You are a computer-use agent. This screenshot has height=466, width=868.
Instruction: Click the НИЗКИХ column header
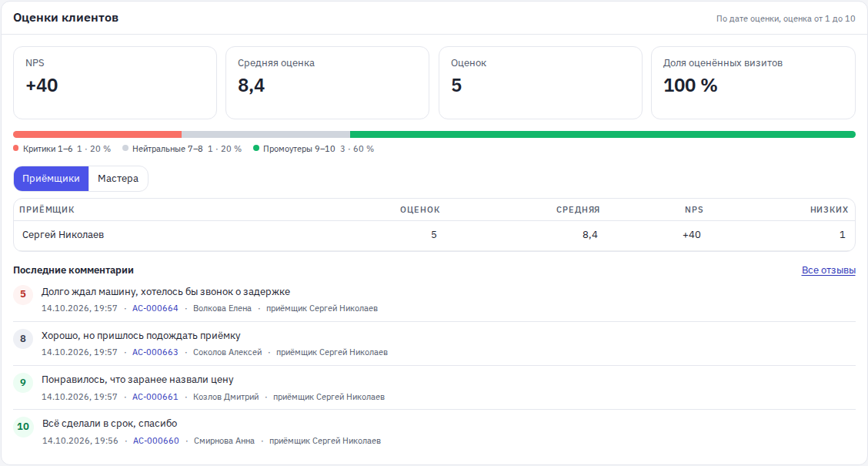click(x=830, y=210)
